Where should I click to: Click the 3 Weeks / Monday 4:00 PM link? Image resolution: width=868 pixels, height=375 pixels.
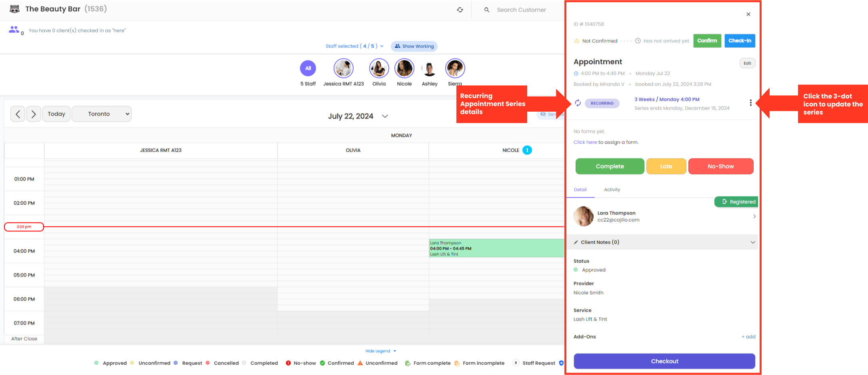[667, 99]
